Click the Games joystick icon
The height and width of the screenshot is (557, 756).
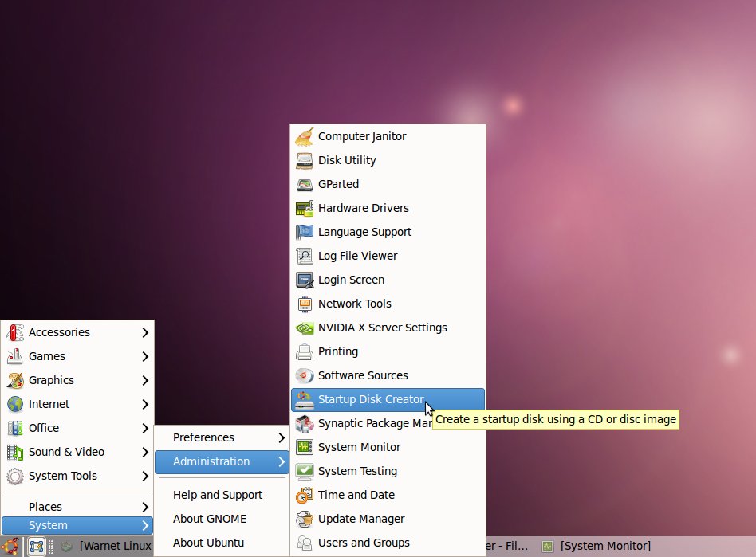(15, 356)
